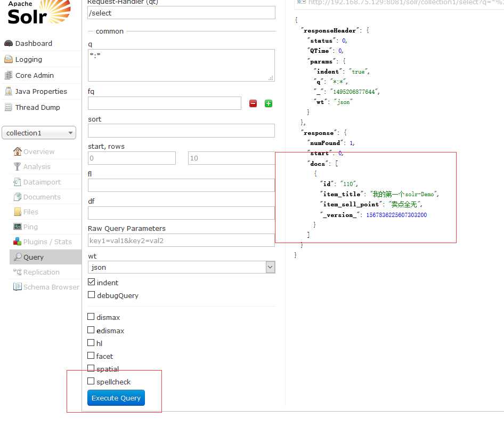Click the URL icon beside the request link

301,2
